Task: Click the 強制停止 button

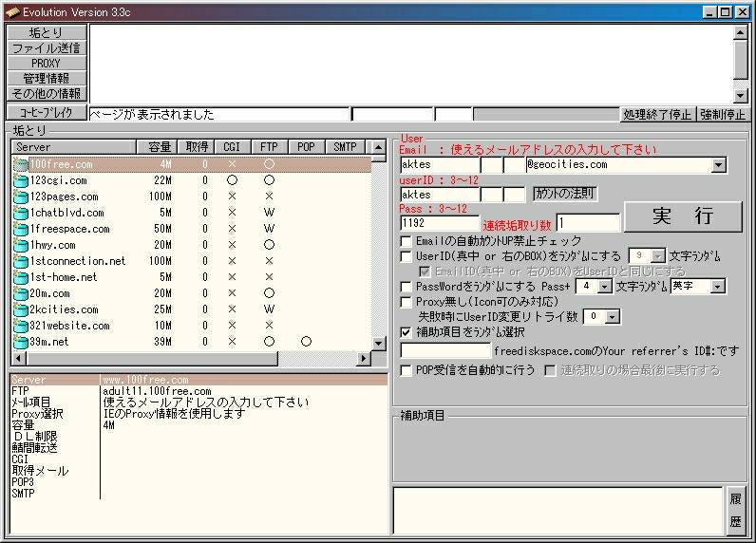Action: (x=723, y=115)
